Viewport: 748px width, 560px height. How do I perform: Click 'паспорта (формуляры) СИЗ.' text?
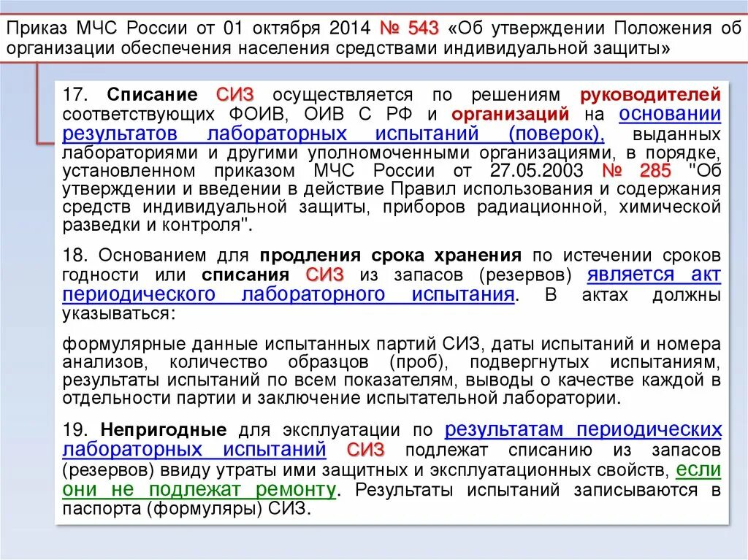tap(186, 508)
